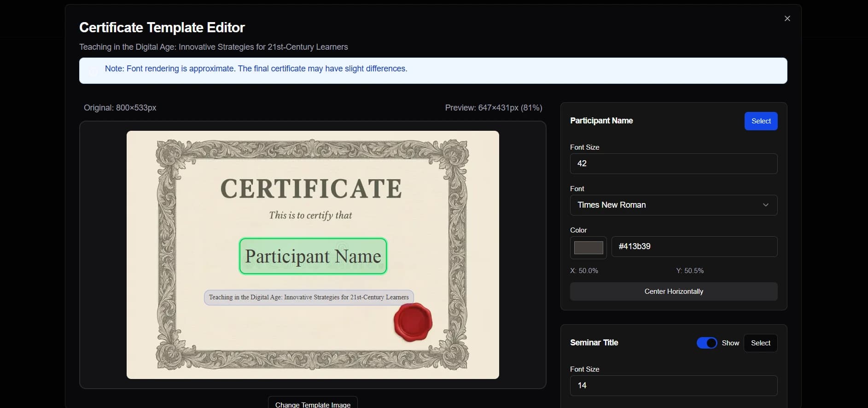The height and width of the screenshot is (408, 868).
Task: Click the 'This is to certify that' line
Action: (310, 215)
